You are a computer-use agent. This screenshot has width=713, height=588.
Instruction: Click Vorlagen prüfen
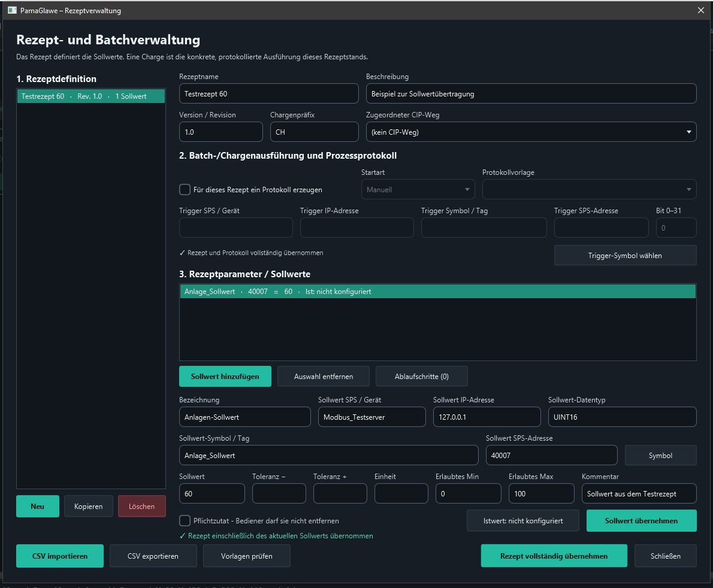[247, 556]
